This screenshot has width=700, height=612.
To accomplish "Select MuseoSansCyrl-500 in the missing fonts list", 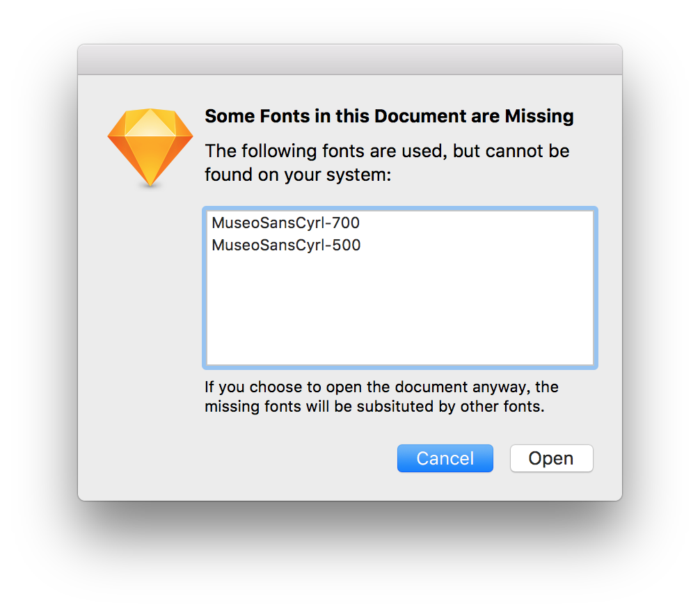I will [x=285, y=245].
